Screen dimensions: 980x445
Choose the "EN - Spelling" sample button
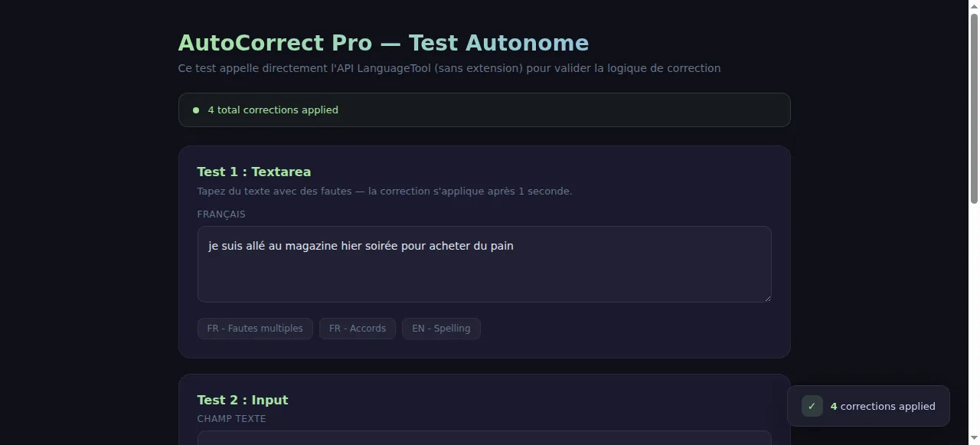tap(441, 329)
